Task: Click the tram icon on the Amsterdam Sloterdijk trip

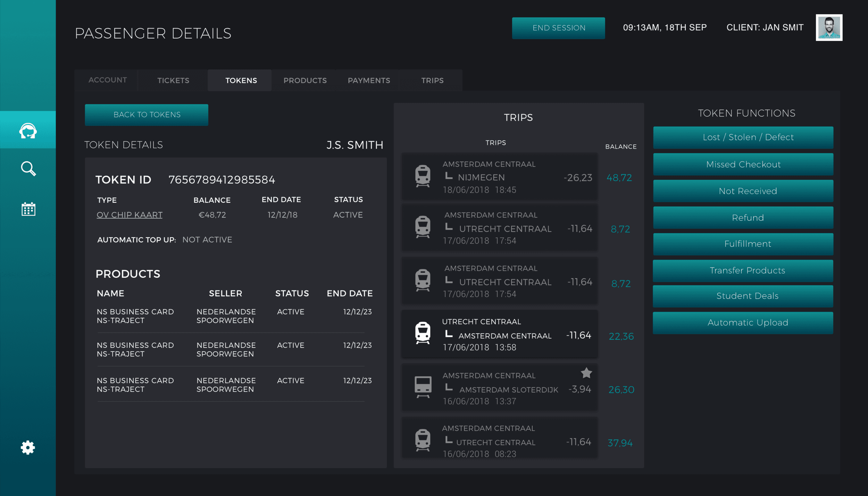Action: coord(423,387)
